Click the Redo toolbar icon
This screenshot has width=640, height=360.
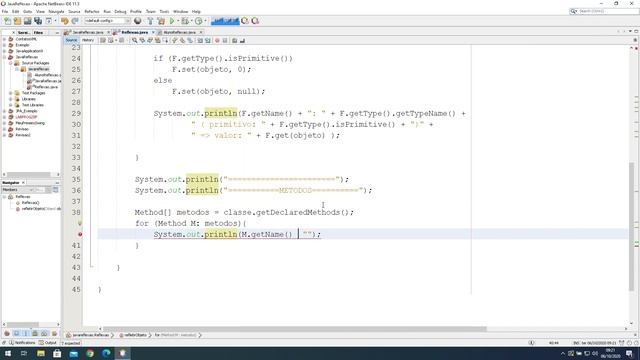(x=75, y=21)
